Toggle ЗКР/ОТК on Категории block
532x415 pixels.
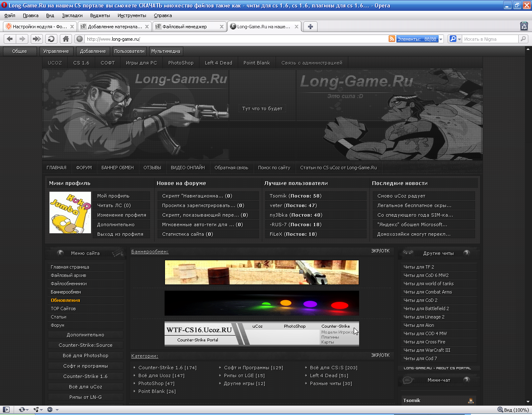point(380,355)
